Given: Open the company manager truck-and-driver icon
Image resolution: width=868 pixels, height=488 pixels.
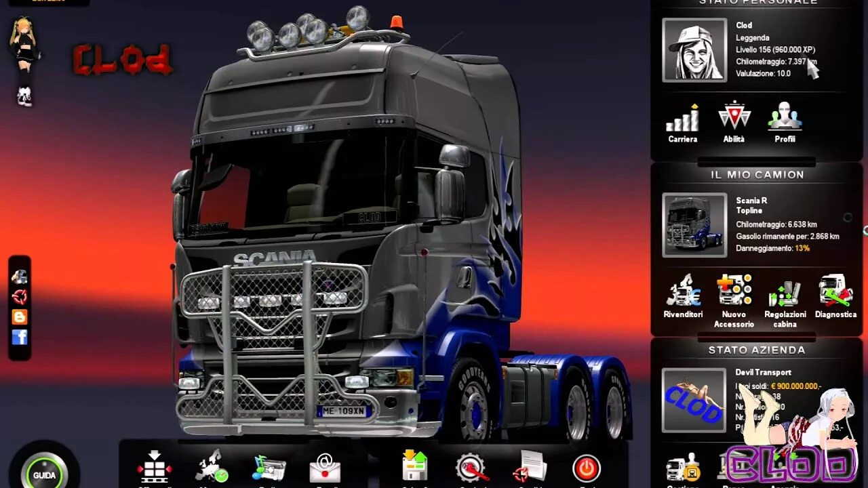Looking at the screenshot, I should click(x=683, y=469).
